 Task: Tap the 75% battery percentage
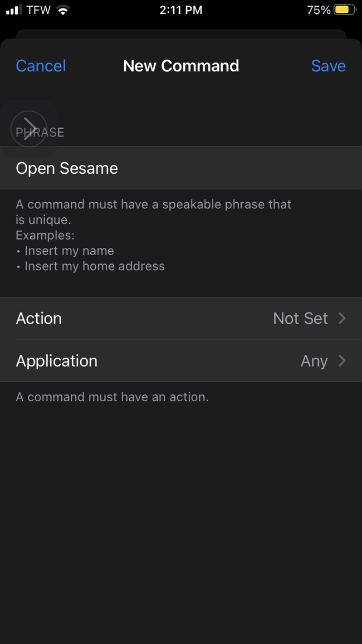pyautogui.click(x=319, y=10)
